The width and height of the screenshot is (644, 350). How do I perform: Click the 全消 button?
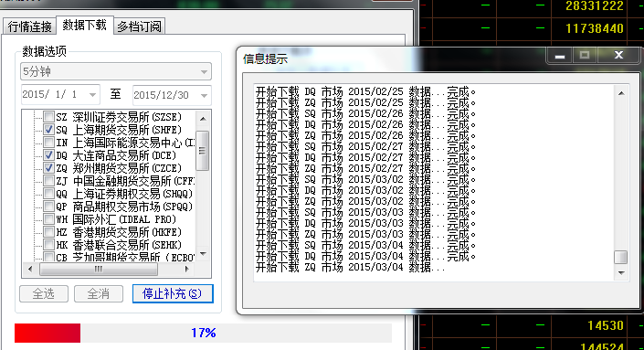(98, 293)
